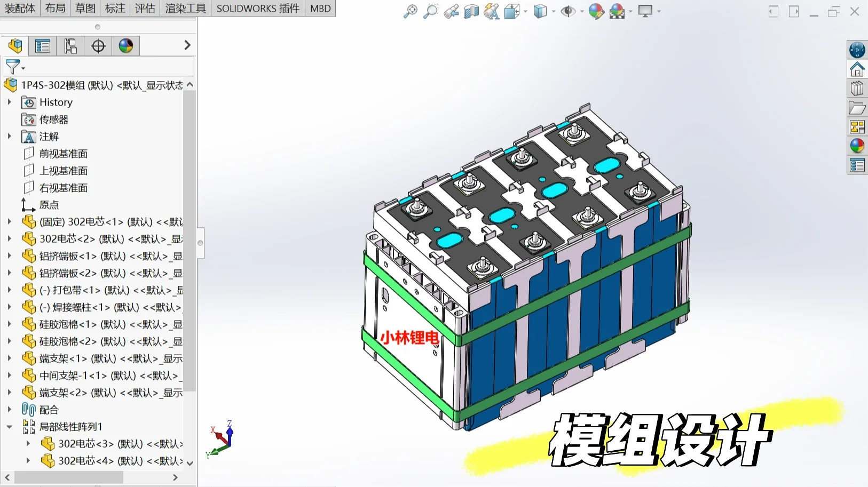Open the 草图 tab
The height and width of the screenshot is (487, 868).
(85, 9)
